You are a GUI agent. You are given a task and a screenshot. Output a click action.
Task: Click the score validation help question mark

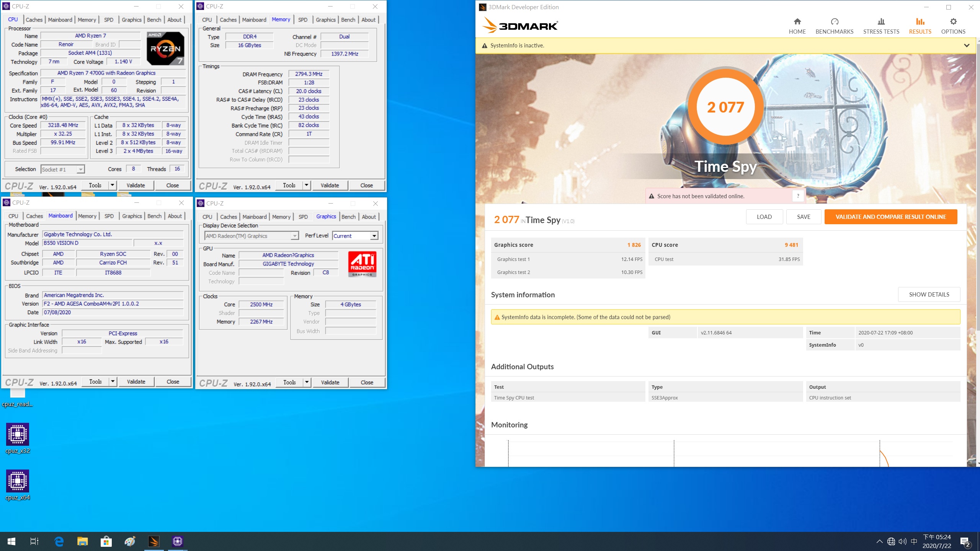[x=798, y=196]
